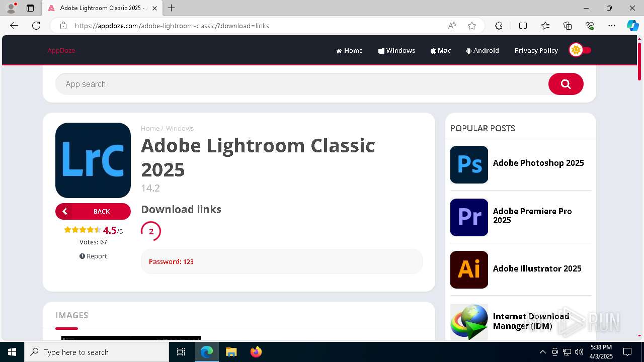Open the Mac category menu
The height and width of the screenshot is (362, 644).
(440, 50)
